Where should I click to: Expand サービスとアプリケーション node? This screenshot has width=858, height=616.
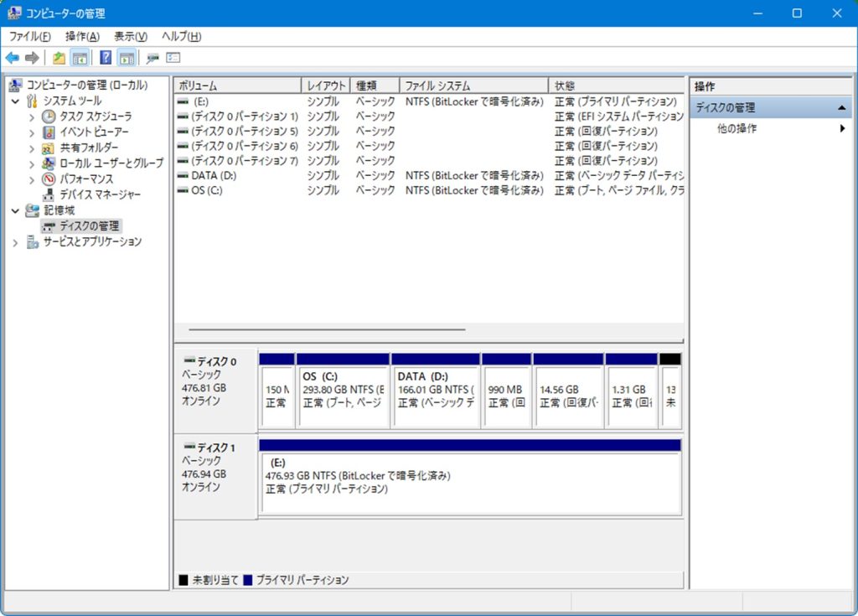[x=15, y=242]
